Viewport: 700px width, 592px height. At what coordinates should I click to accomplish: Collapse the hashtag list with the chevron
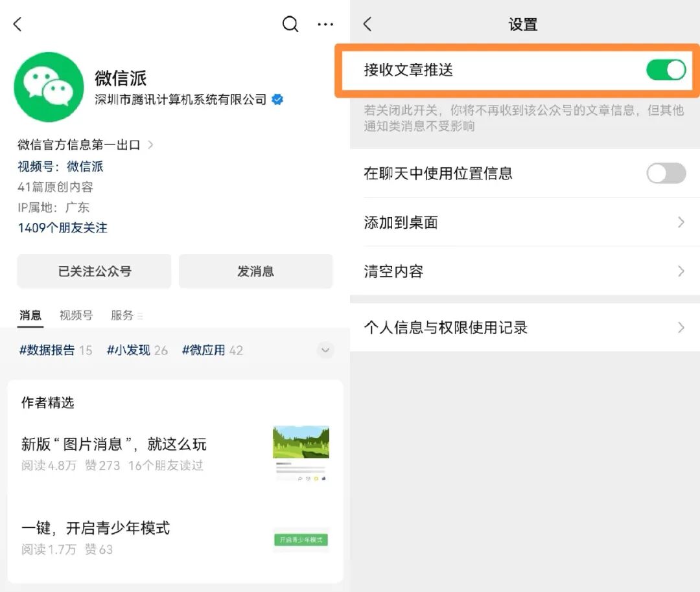(x=325, y=350)
